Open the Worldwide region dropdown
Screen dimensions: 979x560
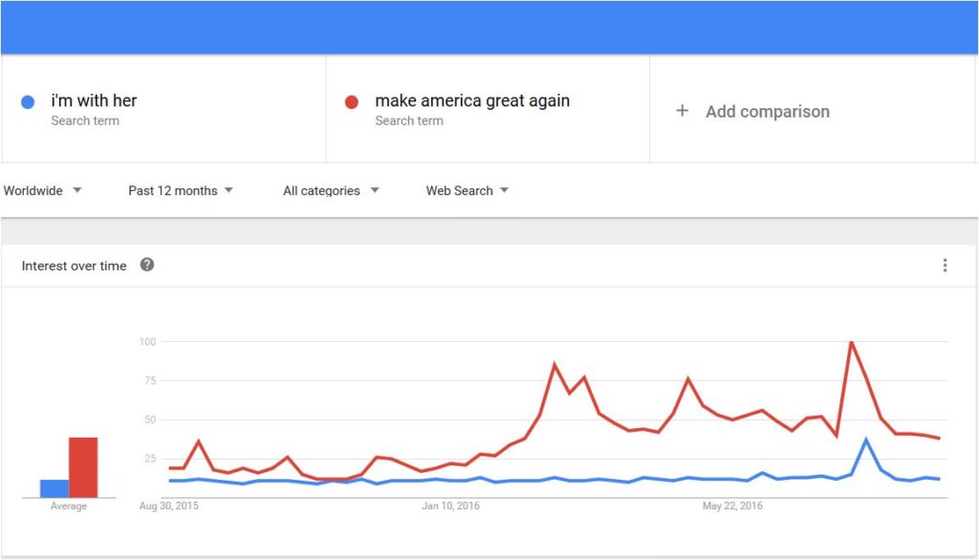42,190
